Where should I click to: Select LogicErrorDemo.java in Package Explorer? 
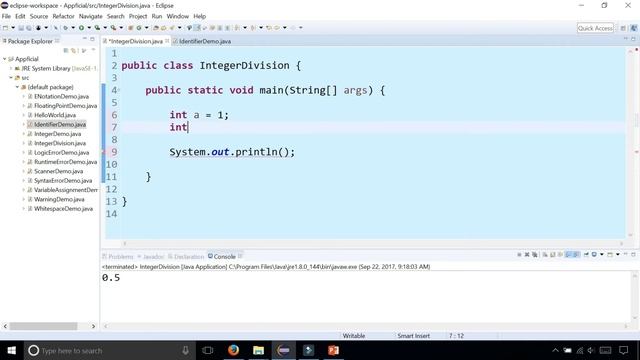point(61,153)
